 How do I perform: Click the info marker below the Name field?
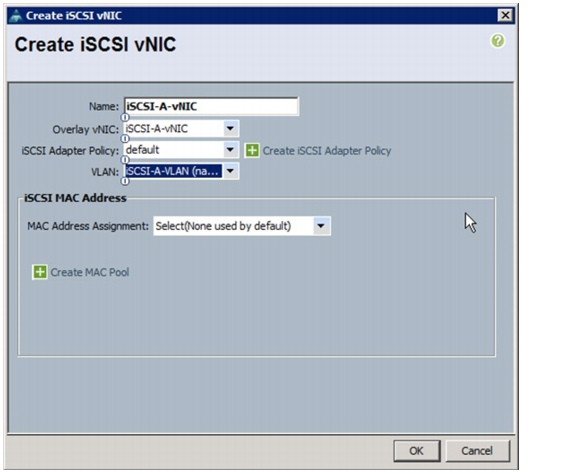pyautogui.click(x=125, y=117)
